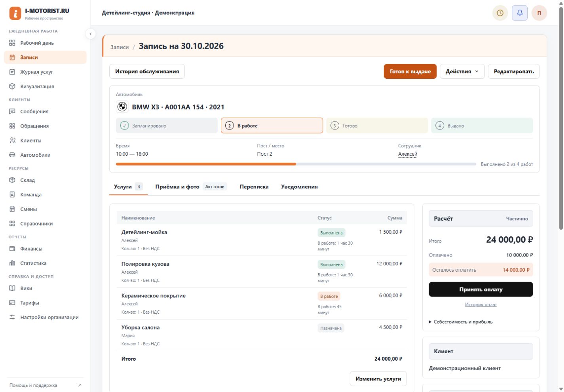Open the Склад box icon
Screen dimensions: 564x392
(12, 180)
